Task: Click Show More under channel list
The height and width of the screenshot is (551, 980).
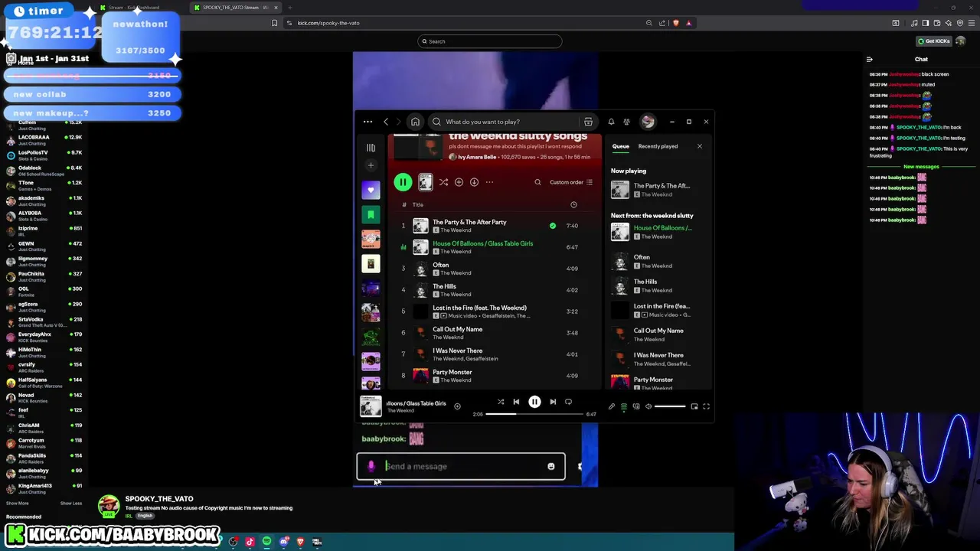Action: click(x=17, y=504)
